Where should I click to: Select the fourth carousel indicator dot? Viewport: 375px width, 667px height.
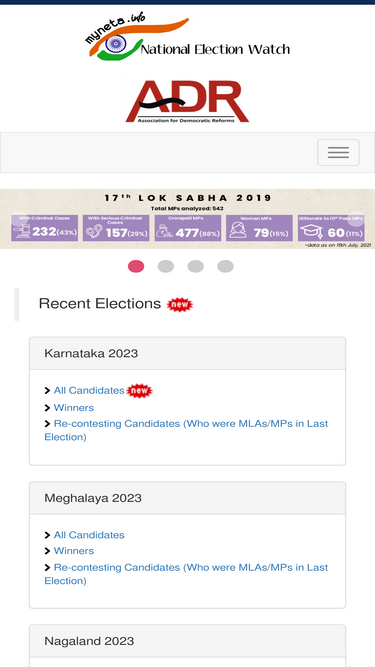click(225, 266)
